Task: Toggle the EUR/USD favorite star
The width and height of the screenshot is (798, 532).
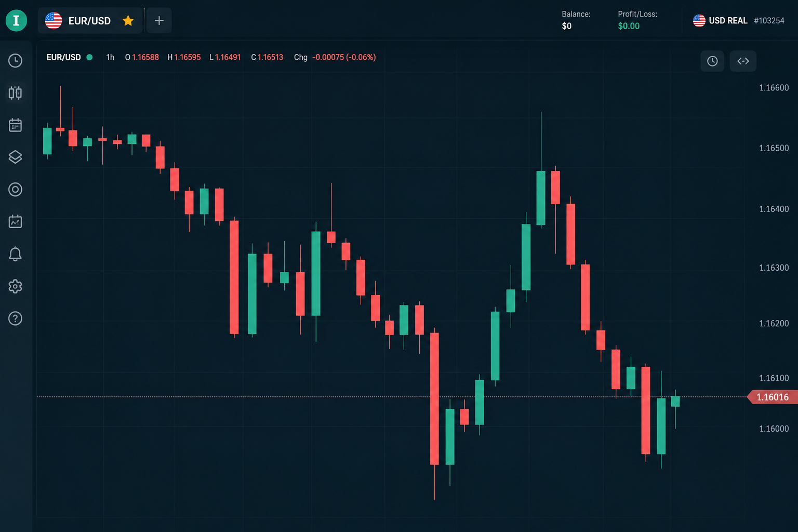Action: (128, 21)
